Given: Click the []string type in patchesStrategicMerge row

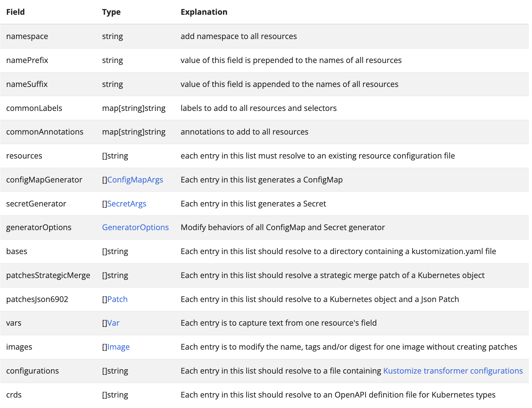Looking at the screenshot, I should [x=115, y=275].
